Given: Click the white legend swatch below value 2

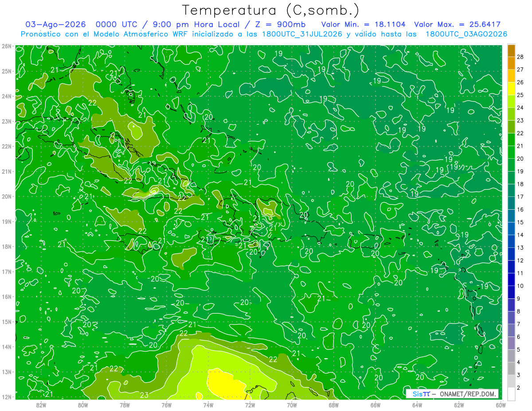Looking at the screenshot, I should [511, 394].
